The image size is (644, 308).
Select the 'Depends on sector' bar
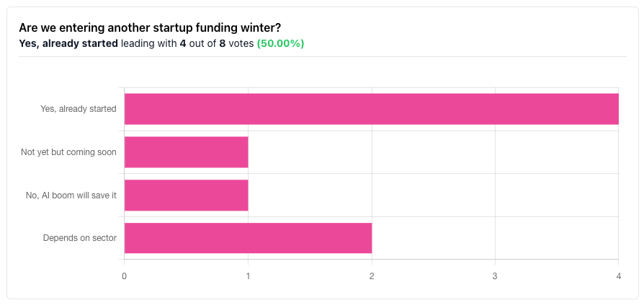(x=248, y=238)
